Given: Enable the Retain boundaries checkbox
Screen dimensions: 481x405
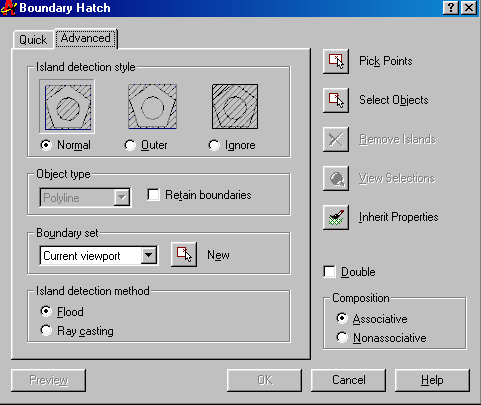Looking at the screenshot, I should pyautogui.click(x=153, y=195).
